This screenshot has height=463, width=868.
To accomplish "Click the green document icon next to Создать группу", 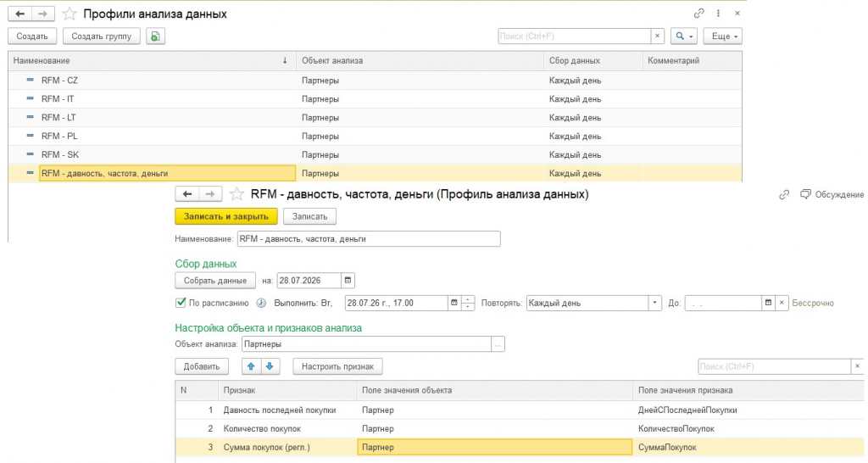I will tap(156, 36).
